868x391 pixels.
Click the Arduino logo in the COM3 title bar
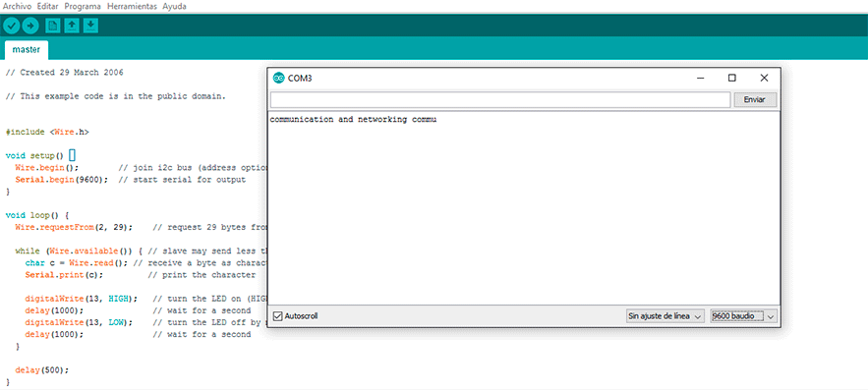[278, 78]
